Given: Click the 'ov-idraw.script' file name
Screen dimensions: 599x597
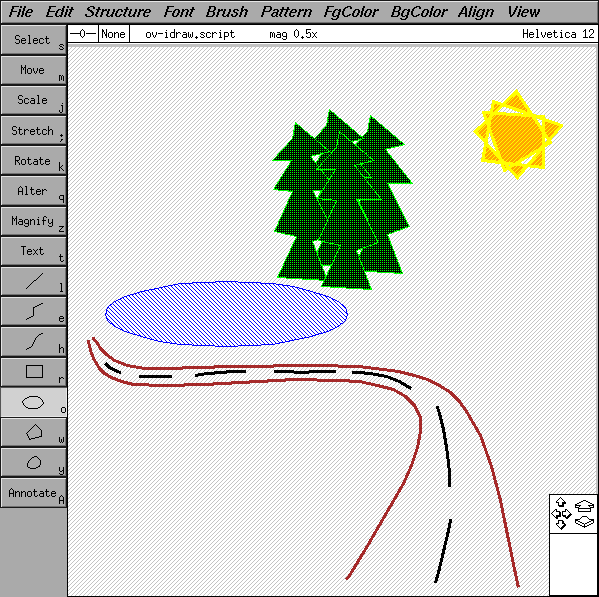Looking at the screenshot, I should click(x=190, y=34).
